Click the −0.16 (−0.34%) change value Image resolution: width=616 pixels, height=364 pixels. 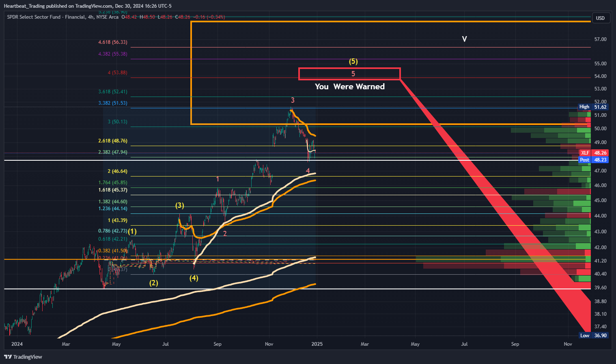point(209,17)
